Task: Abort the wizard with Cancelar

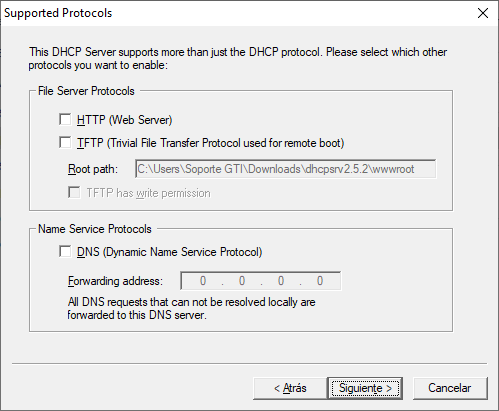Action: coord(450,388)
